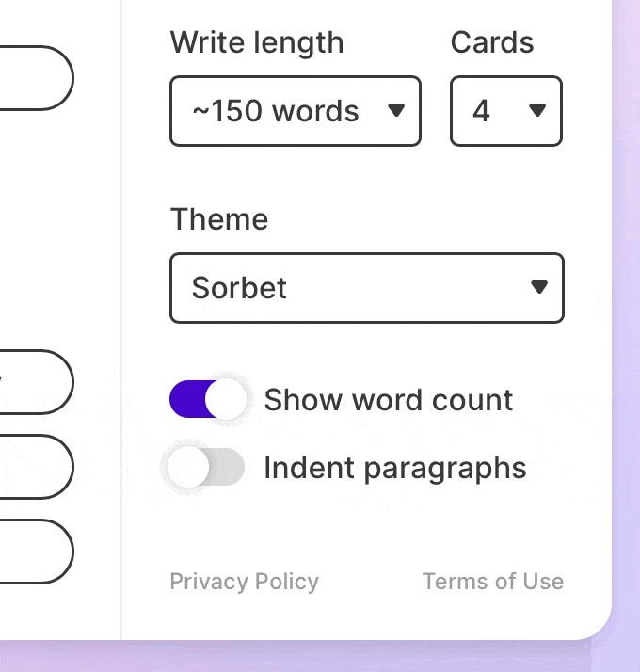This screenshot has width=640, height=672.
Task: Click the cut-off rounded button beside Show word count
Action: click(x=36, y=381)
